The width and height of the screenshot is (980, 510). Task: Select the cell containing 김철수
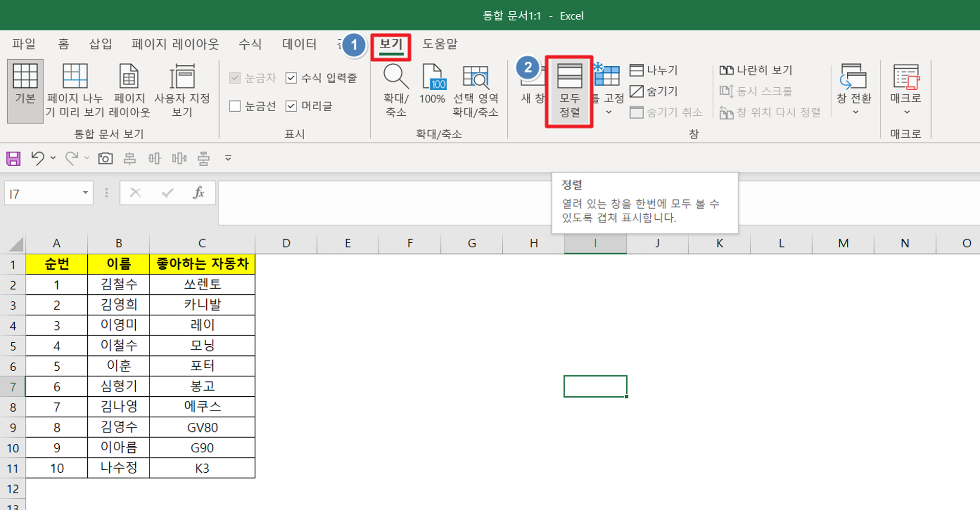[118, 285]
